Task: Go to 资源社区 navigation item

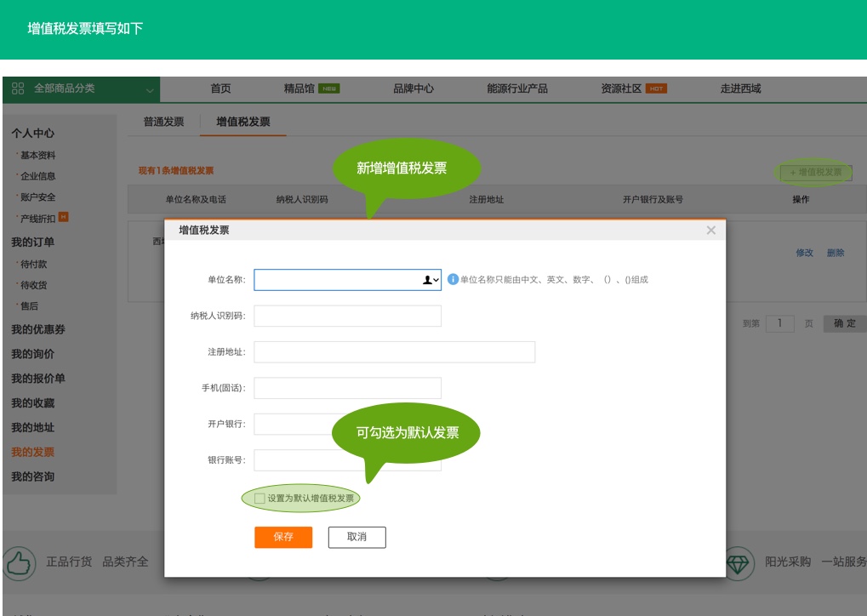Action: click(621, 88)
